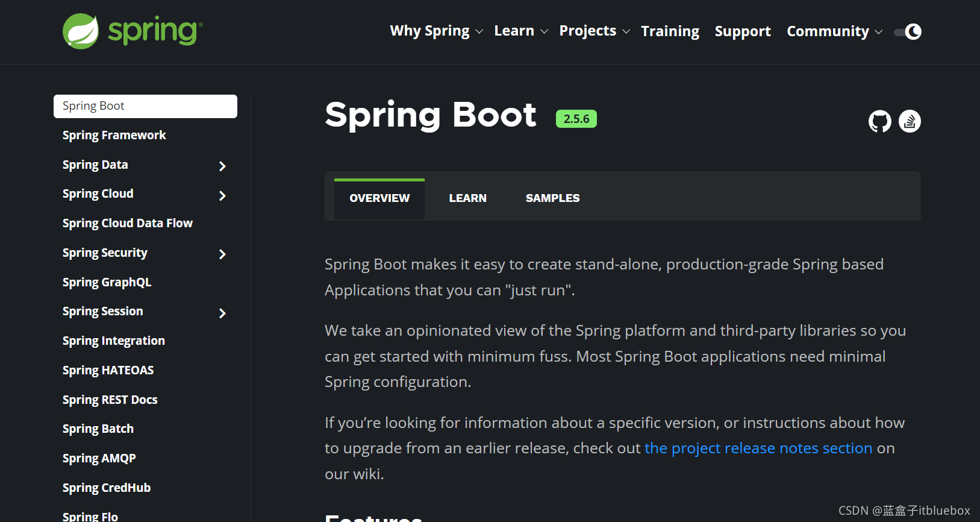Expand Spring Data chevron in sidebar
Screen dimensions: 980x522
[222, 166]
